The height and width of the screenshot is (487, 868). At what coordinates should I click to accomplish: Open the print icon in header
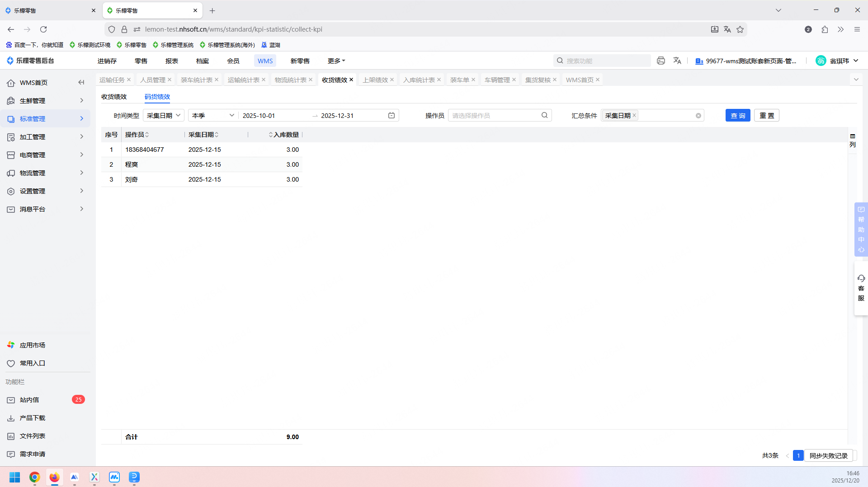tap(661, 61)
